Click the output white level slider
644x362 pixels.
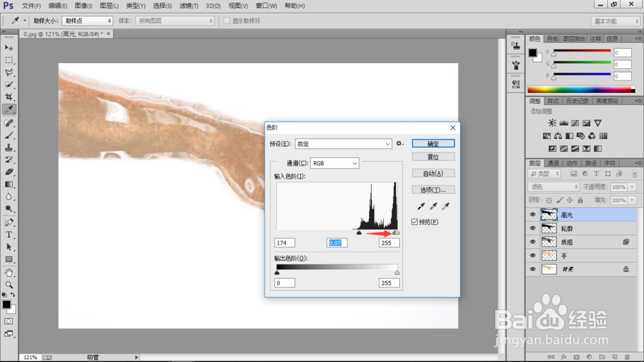[x=397, y=272]
